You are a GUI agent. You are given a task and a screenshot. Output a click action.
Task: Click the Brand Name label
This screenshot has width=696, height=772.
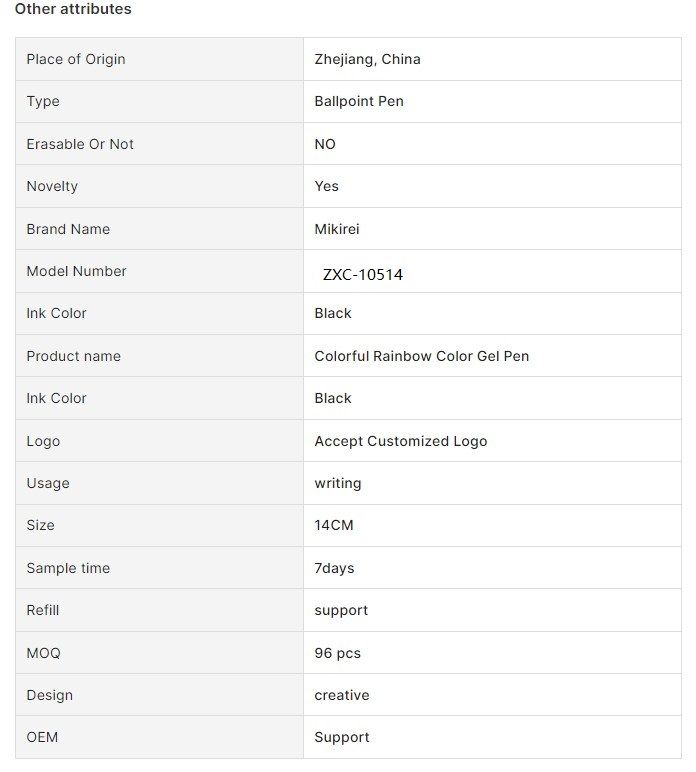[x=68, y=229]
